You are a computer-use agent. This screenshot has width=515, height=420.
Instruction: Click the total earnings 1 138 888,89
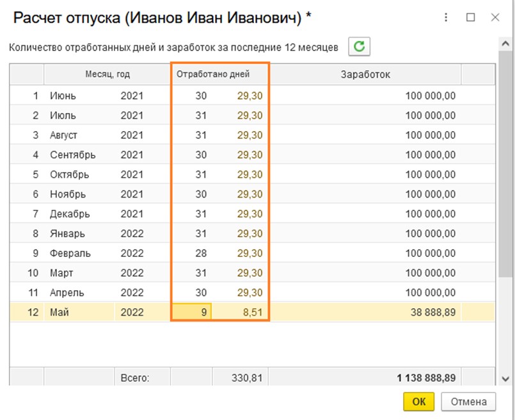(x=426, y=378)
